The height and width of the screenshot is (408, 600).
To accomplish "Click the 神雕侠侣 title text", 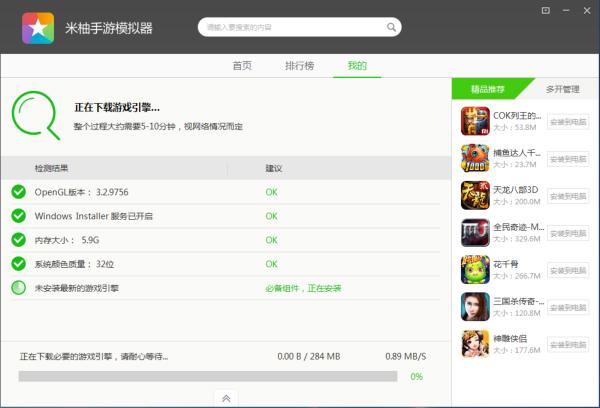I will (510, 338).
